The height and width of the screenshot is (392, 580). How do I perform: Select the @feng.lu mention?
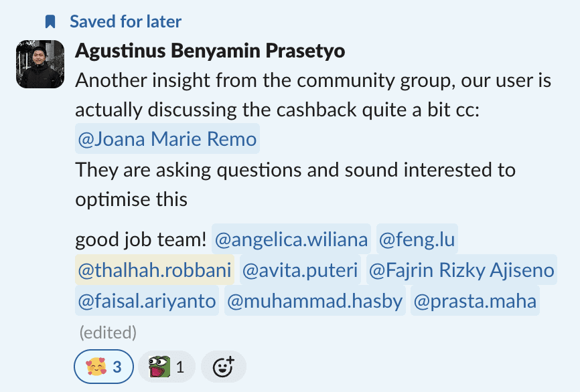pyautogui.click(x=417, y=239)
